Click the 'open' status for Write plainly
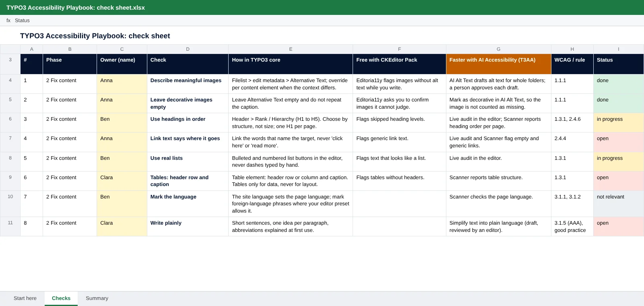 (x=619, y=227)
